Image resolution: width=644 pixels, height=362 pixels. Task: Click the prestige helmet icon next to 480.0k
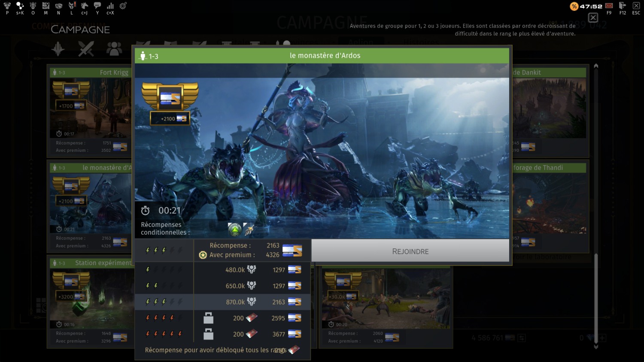(x=252, y=269)
